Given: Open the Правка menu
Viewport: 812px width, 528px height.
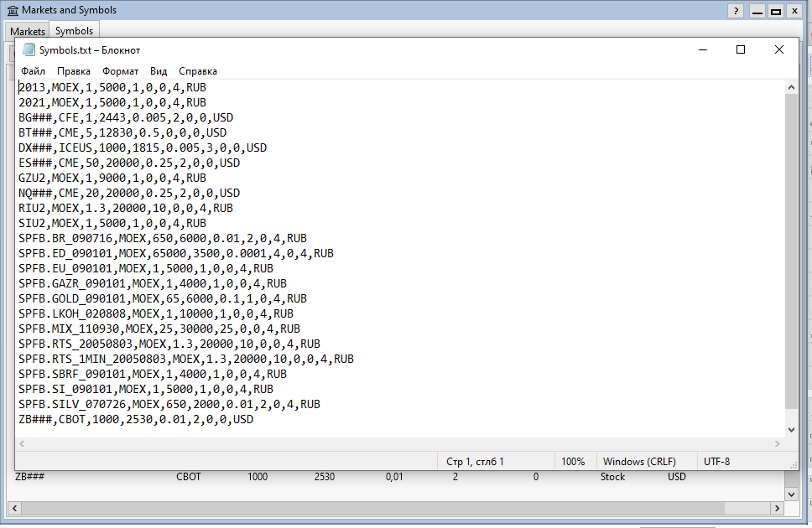Looking at the screenshot, I should tap(74, 70).
